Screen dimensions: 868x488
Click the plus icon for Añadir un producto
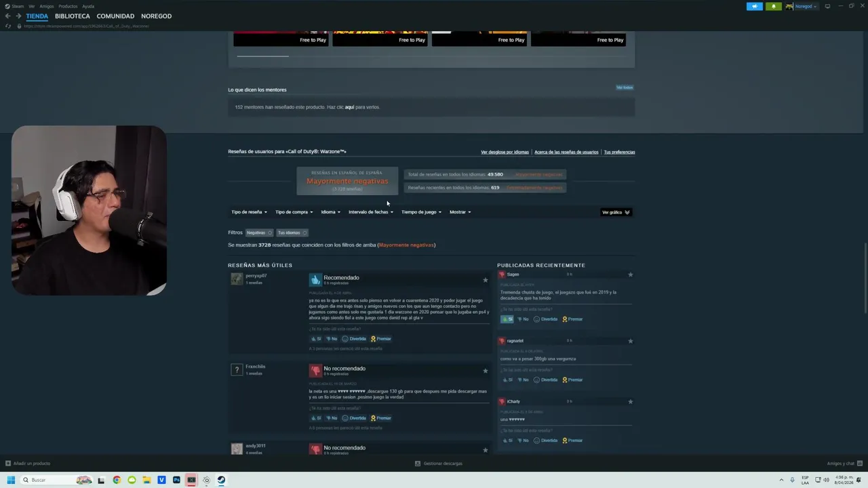tap(8, 464)
